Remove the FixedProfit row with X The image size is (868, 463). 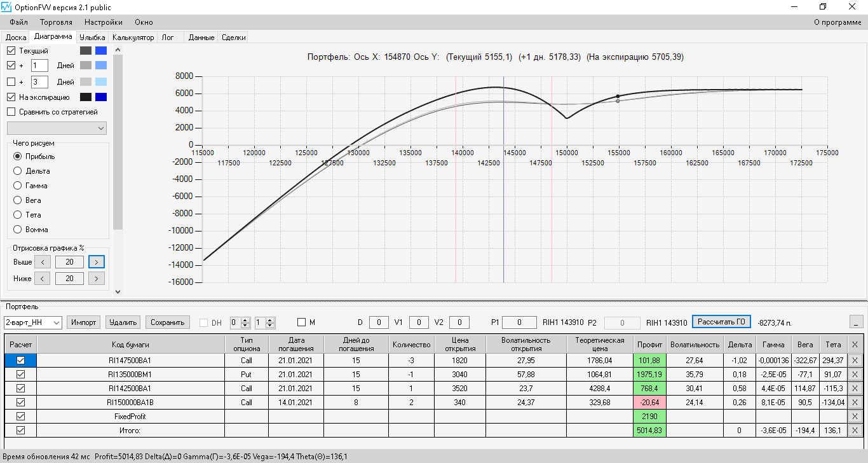tap(855, 416)
